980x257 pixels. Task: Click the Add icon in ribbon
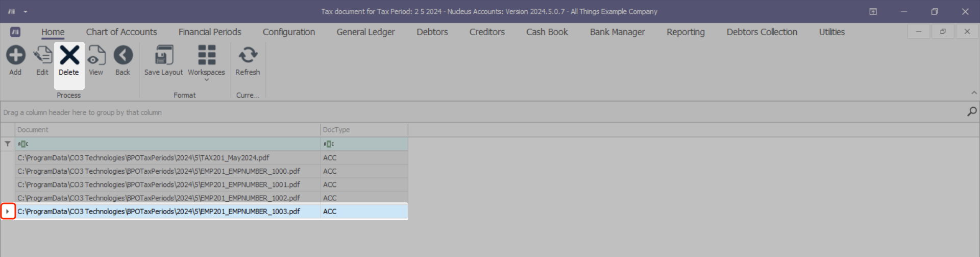[x=15, y=55]
